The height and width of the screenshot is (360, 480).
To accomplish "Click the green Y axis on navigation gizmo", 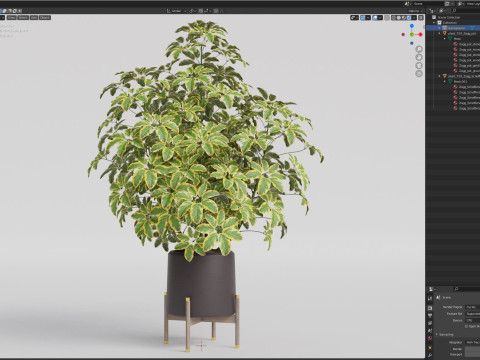I will coord(412,34).
